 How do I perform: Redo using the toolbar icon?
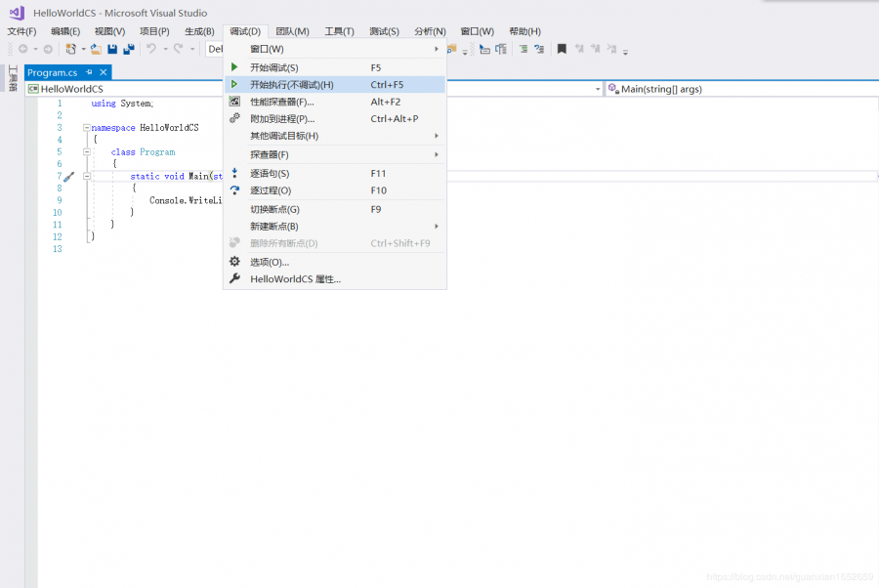tap(177, 48)
